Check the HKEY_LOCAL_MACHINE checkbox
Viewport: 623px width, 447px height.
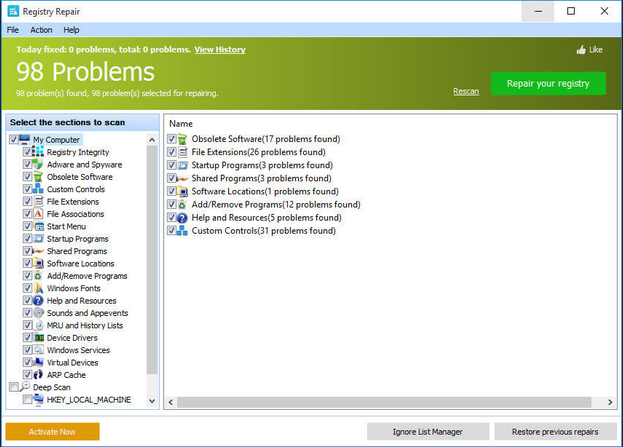click(27, 399)
